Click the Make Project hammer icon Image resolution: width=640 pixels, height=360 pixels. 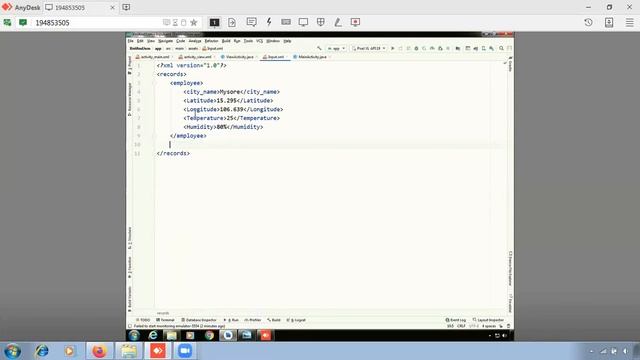(319, 48)
